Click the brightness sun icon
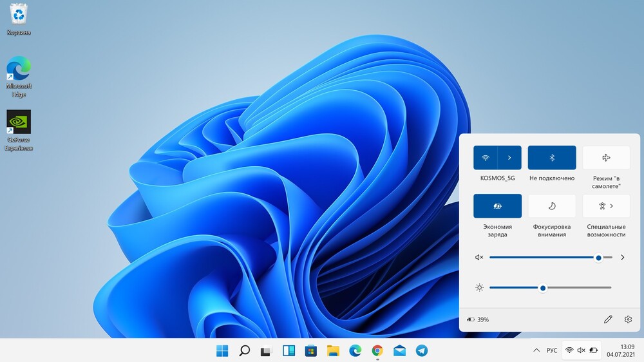644x362 pixels. click(479, 288)
